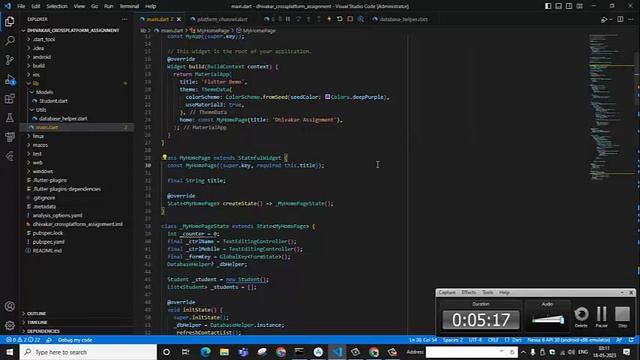Click the Pause button in recorder
The image size is (640, 360).
601,317
